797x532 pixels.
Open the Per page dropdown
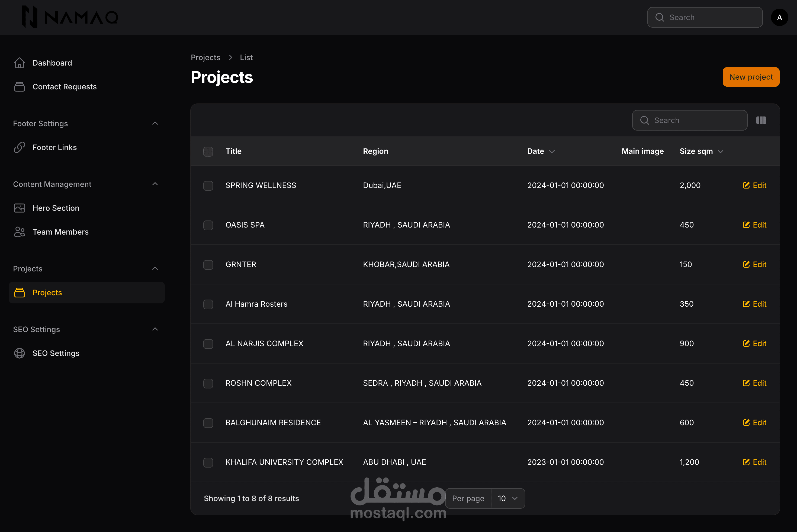(x=507, y=498)
